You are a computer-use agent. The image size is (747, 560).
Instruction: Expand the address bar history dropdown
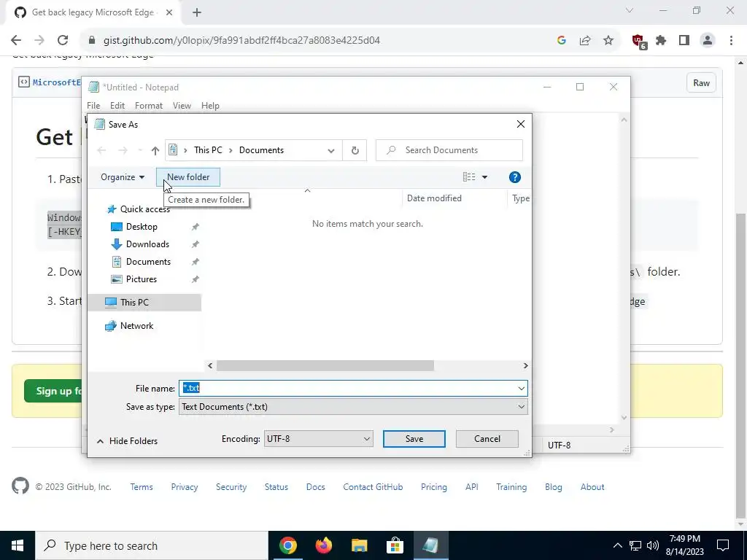pyautogui.click(x=331, y=150)
